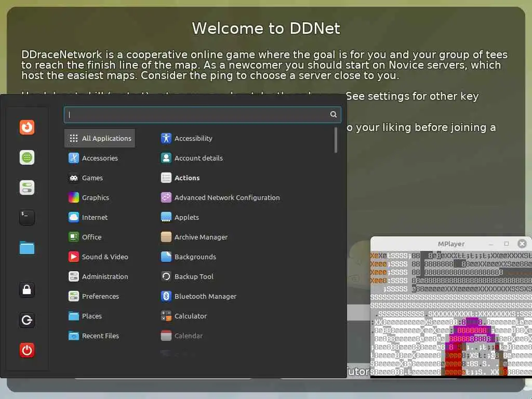Screen dimensions: 532x399
Task: Click the MPlayer window title bar
Action: 451,244
